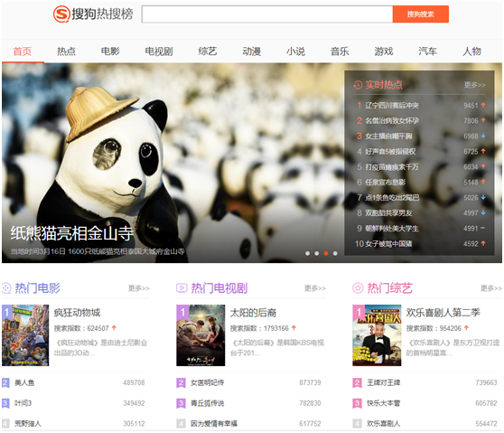Click the 热门综艺 star icon
The height and width of the screenshot is (433, 504).
click(358, 288)
